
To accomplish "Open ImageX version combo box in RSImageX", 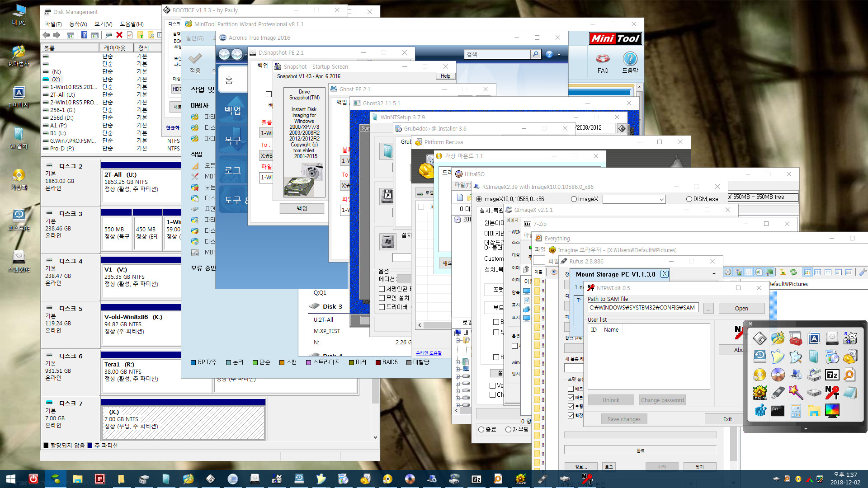I will [x=634, y=199].
